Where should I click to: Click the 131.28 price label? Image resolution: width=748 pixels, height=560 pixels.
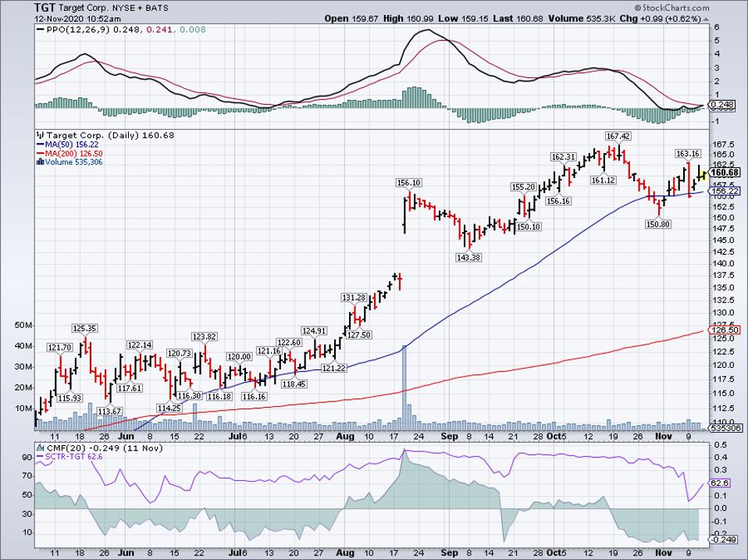tap(354, 297)
